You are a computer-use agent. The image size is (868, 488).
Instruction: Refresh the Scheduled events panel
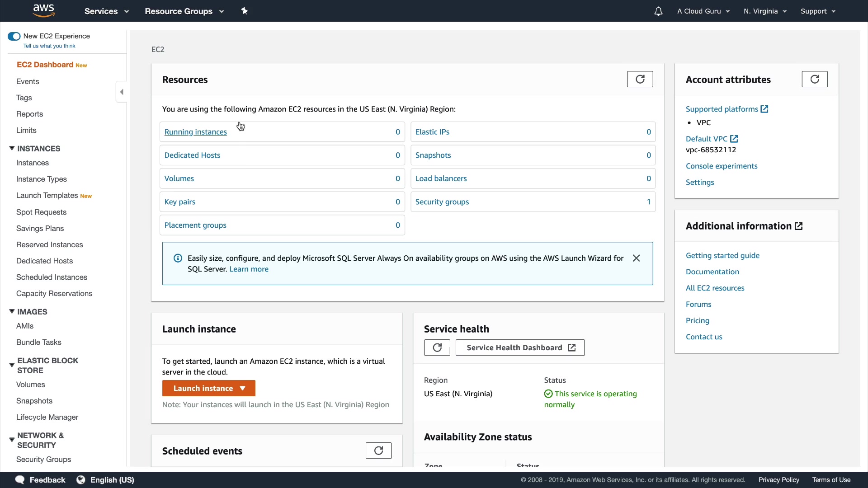[x=378, y=450]
